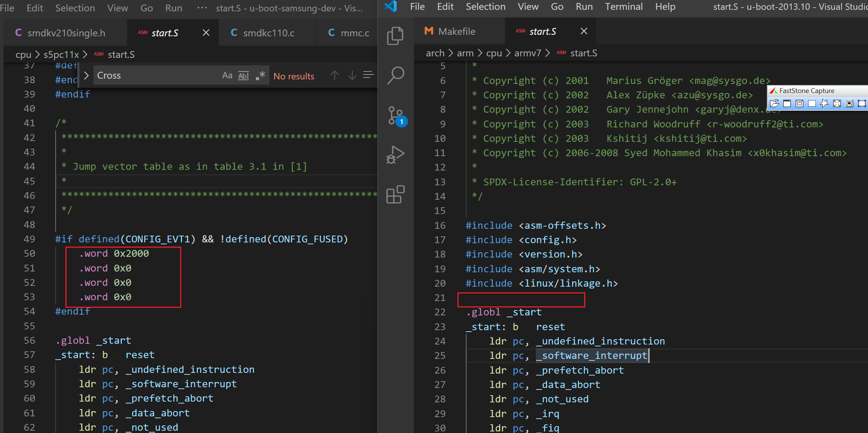Click the s5pc11x breadcrumb in left window
This screenshot has height=433, width=868.
(x=61, y=54)
